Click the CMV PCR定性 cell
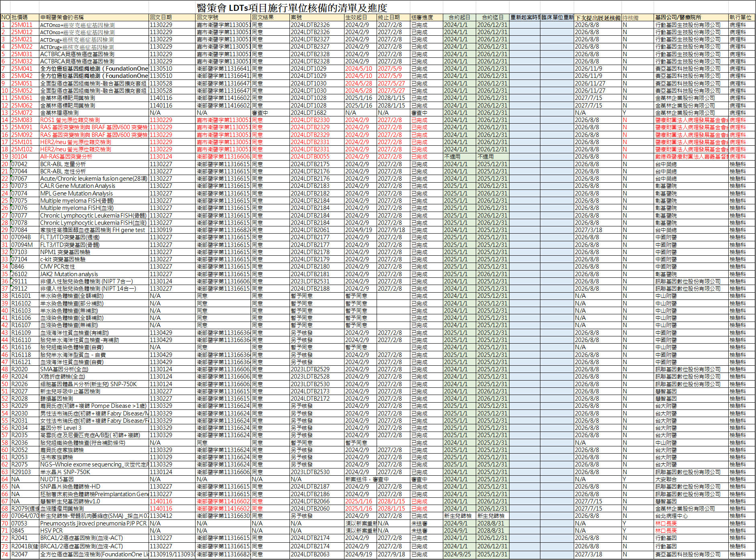Screen dimensions: 756x560 pos(57,267)
